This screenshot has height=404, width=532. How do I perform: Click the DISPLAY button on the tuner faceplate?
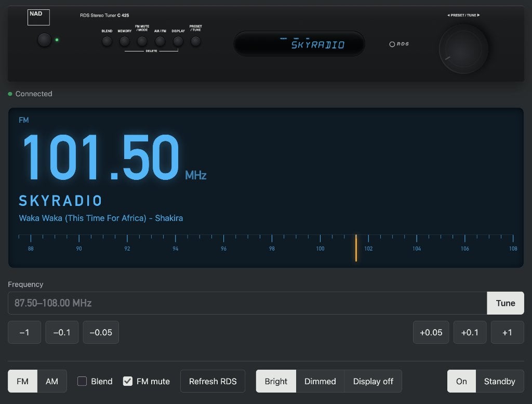178,42
